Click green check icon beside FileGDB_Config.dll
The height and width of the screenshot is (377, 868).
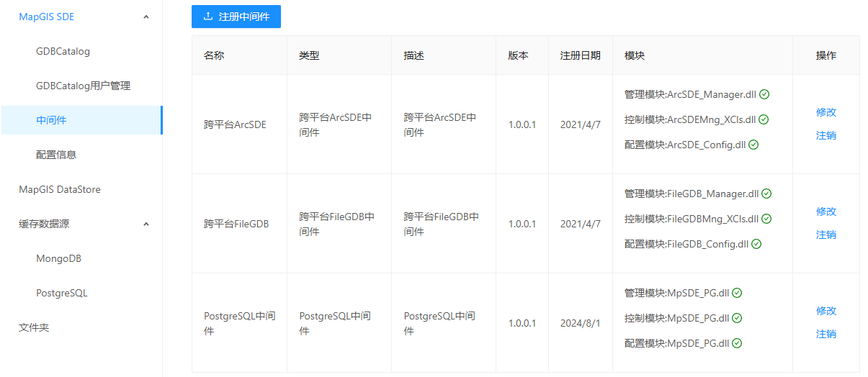click(756, 244)
